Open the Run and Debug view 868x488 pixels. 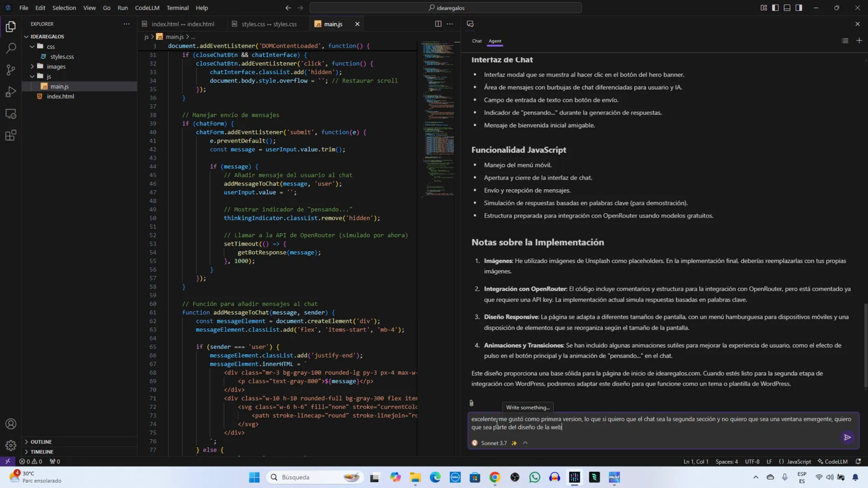tap(10, 92)
